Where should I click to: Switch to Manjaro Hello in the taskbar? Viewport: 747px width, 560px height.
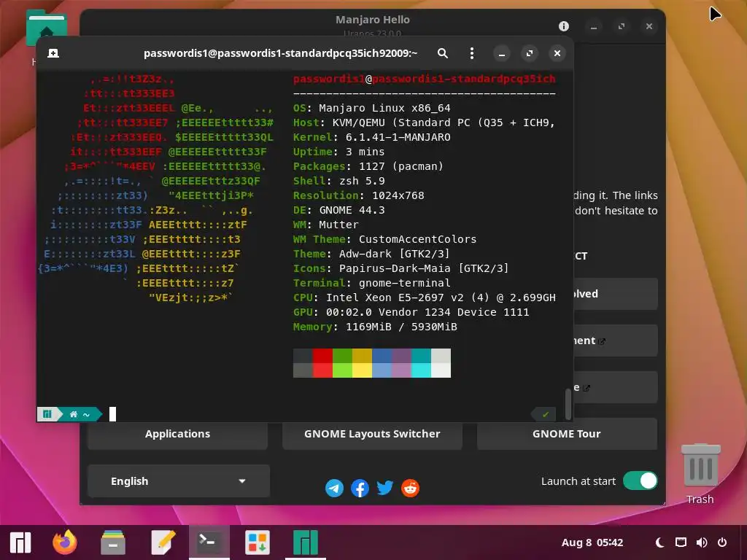pos(306,542)
